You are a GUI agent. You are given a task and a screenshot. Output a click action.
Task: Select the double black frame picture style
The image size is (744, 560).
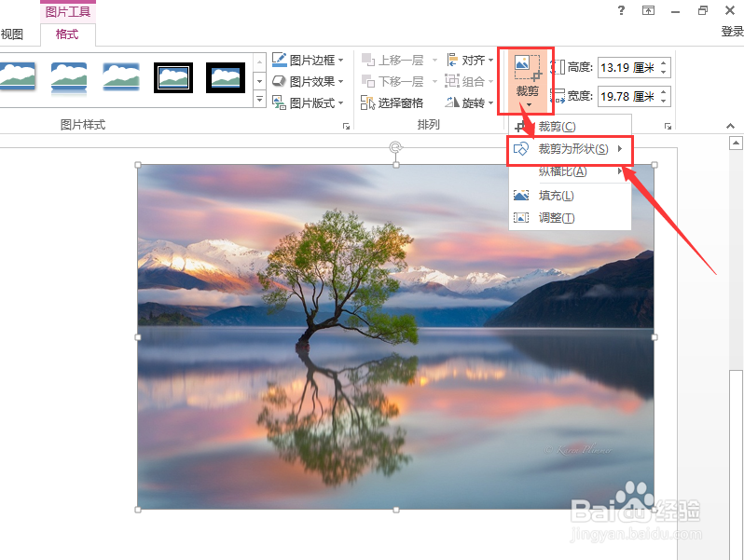(x=173, y=77)
